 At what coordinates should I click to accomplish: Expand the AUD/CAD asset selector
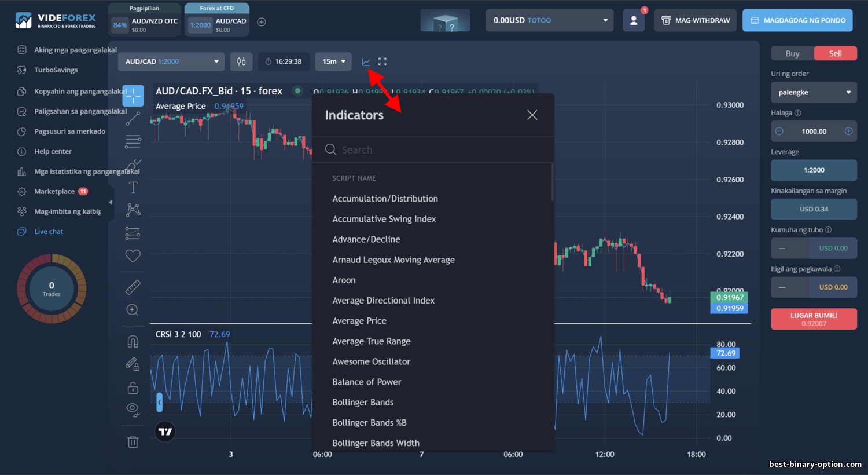[x=172, y=61]
